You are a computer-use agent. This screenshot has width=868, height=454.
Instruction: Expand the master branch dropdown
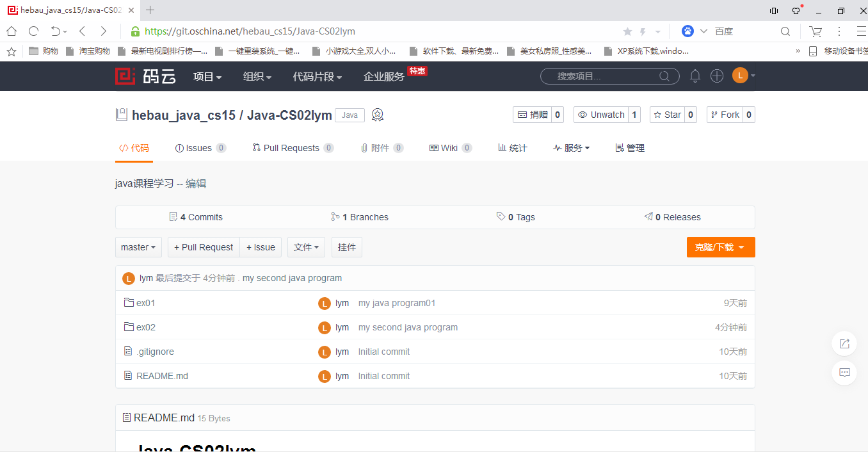pyautogui.click(x=138, y=247)
